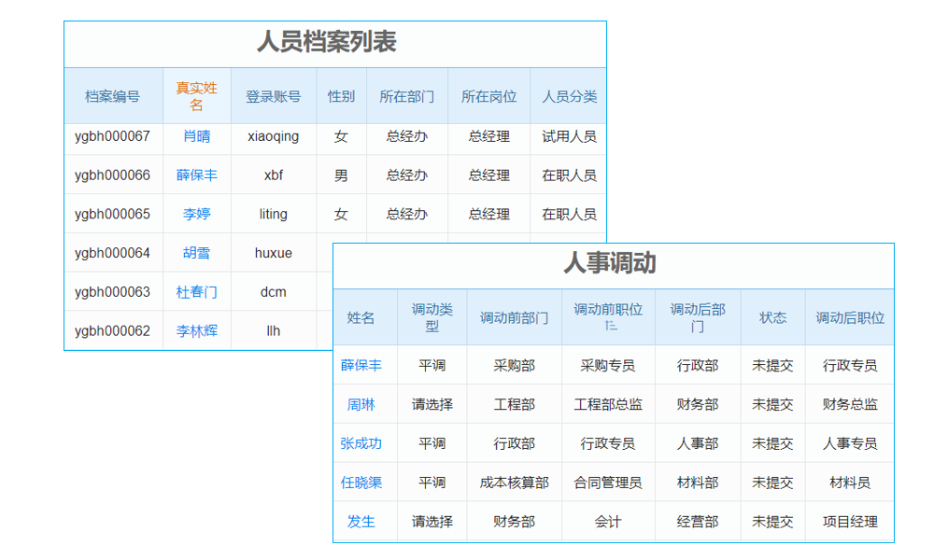This screenshot has width=934, height=560.
Task: Select employee 杜春门 in the archive list
Action: (196, 291)
